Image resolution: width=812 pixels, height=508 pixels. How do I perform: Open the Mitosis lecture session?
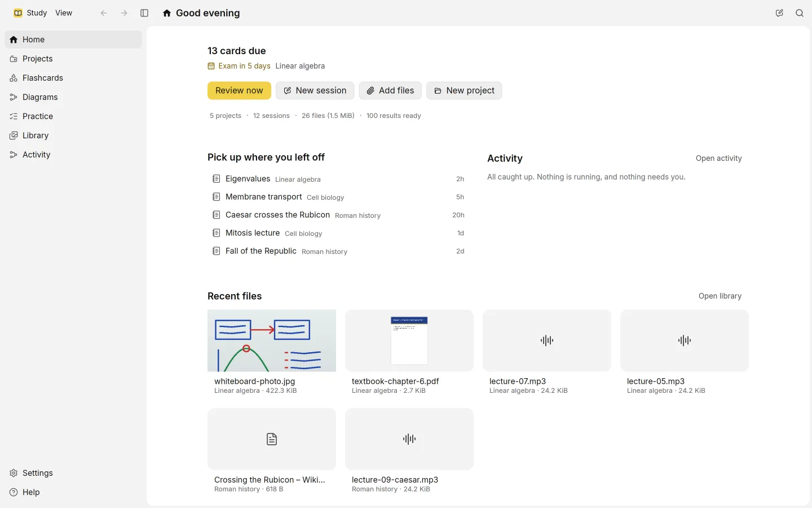tap(338, 233)
